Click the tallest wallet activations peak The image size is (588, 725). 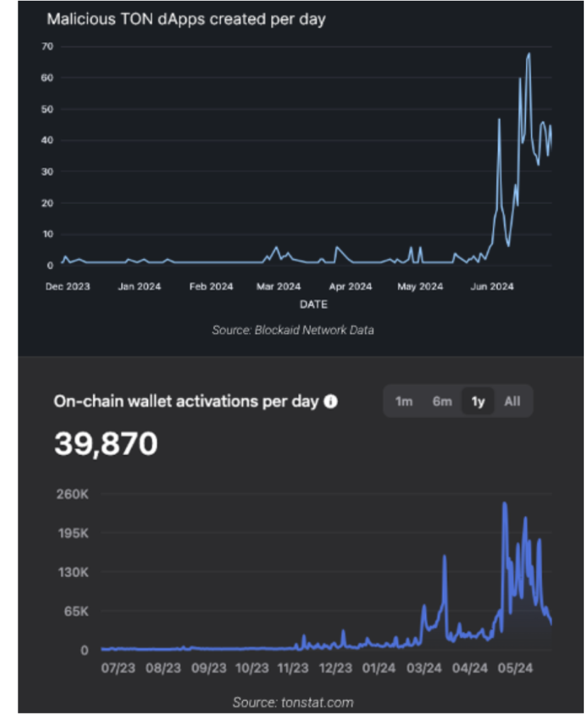coord(505,504)
